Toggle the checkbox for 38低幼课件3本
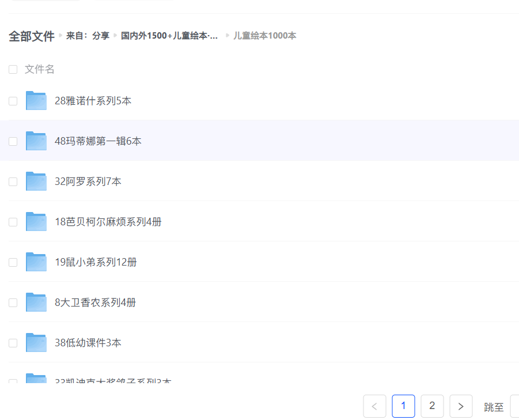The width and height of the screenshot is (519, 420). (13, 343)
